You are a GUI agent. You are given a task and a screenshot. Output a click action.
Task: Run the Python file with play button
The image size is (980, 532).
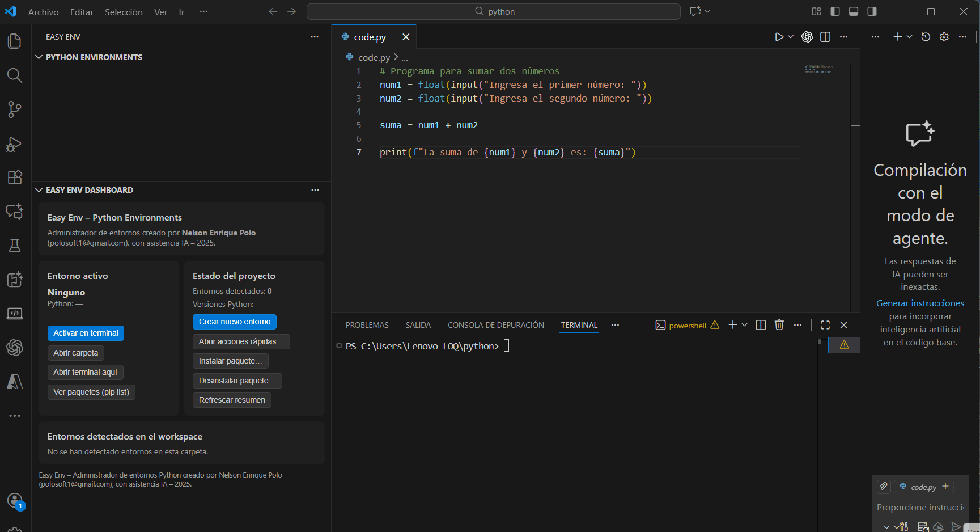click(779, 37)
